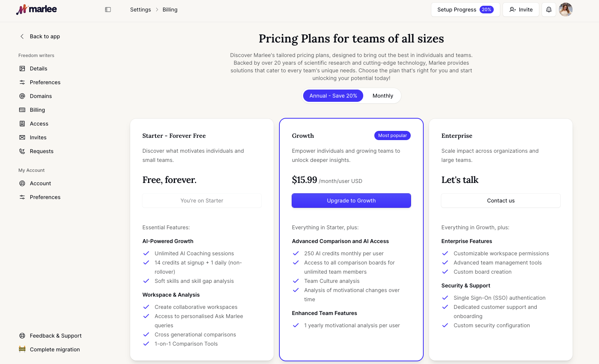The height and width of the screenshot is (364, 599).
Task: Open the Domains settings
Action: pyautogui.click(x=41, y=96)
